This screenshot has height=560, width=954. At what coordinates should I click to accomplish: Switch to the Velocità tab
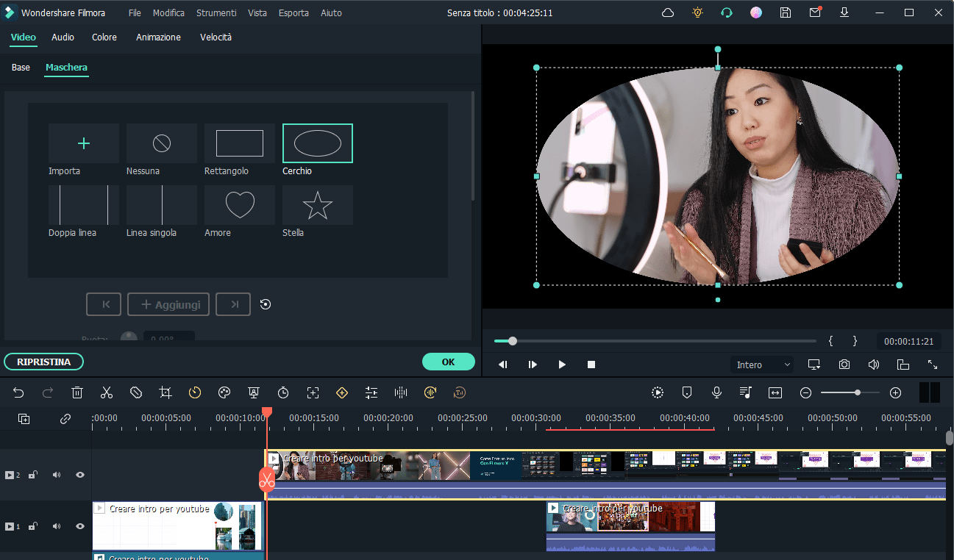coord(216,37)
